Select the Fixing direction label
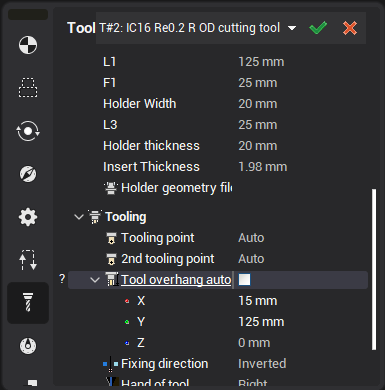Screen dimensions: 385x390 [165, 364]
